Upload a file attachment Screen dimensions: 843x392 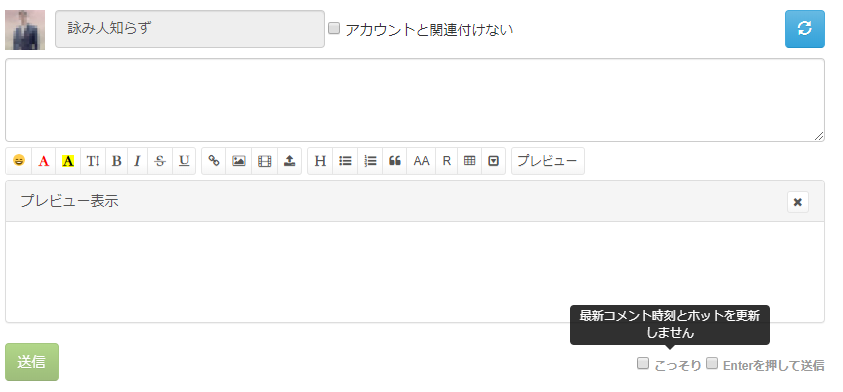(x=290, y=161)
